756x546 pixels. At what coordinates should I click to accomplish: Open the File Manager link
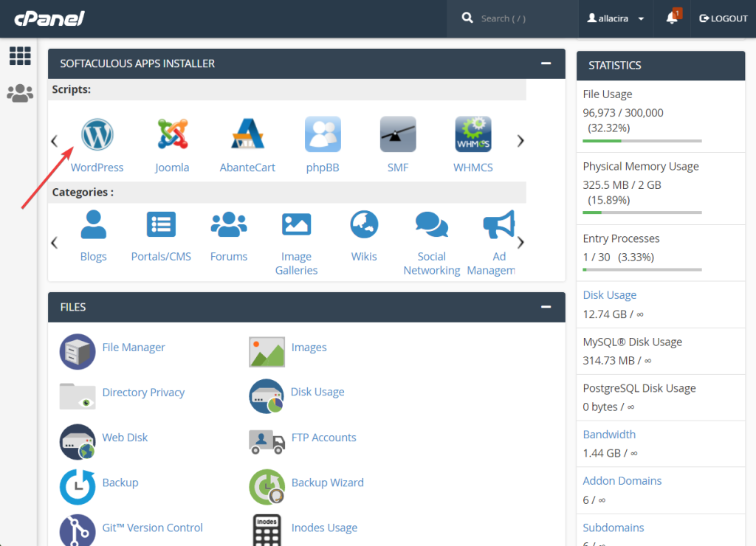pyautogui.click(x=134, y=348)
